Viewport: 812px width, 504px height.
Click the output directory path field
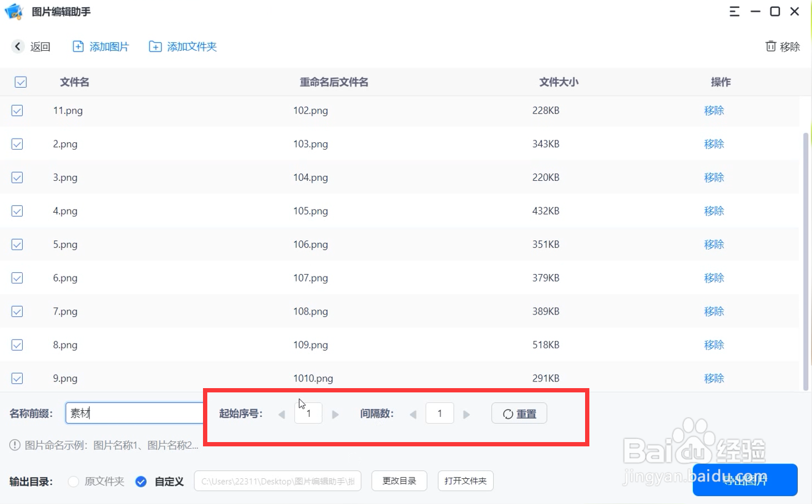point(278,481)
